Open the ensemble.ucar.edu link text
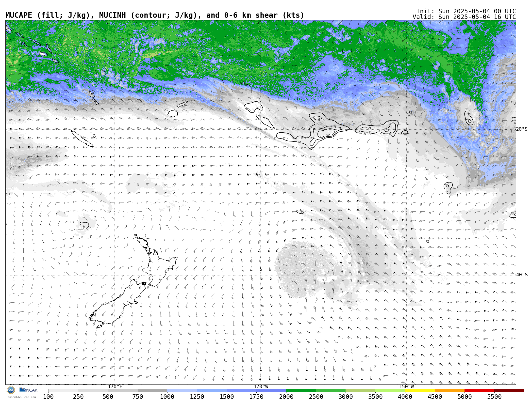 22,397
